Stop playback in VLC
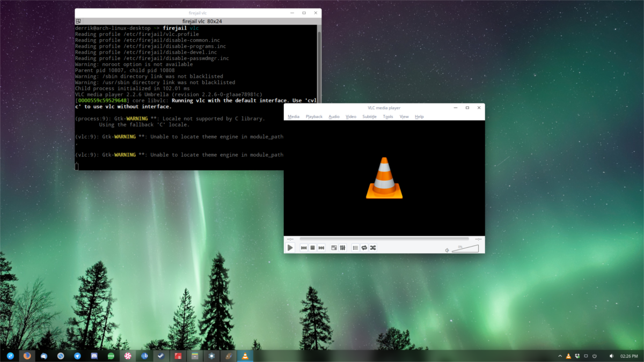Image resolution: width=644 pixels, height=362 pixels. pyautogui.click(x=312, y=248)
